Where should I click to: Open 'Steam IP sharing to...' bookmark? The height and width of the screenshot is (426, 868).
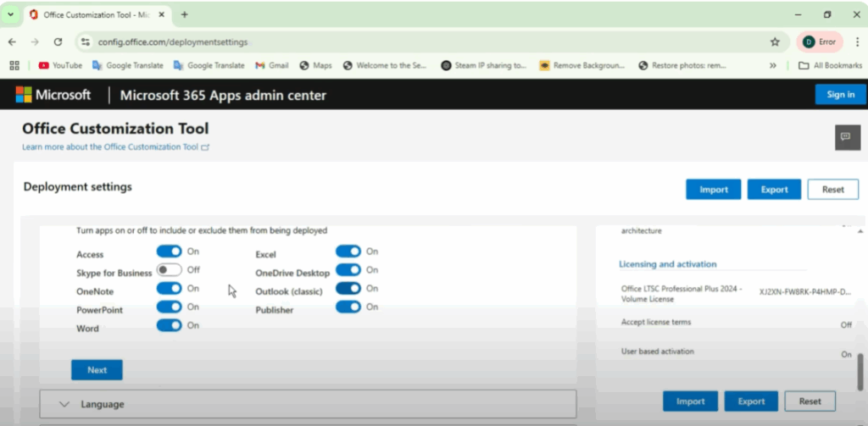click(484, 65)
